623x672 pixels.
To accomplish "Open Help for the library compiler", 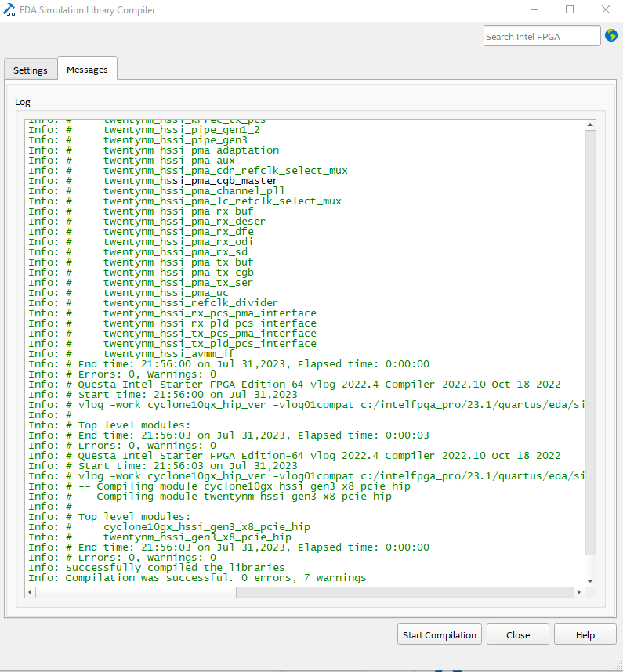I will click(585, 634).
